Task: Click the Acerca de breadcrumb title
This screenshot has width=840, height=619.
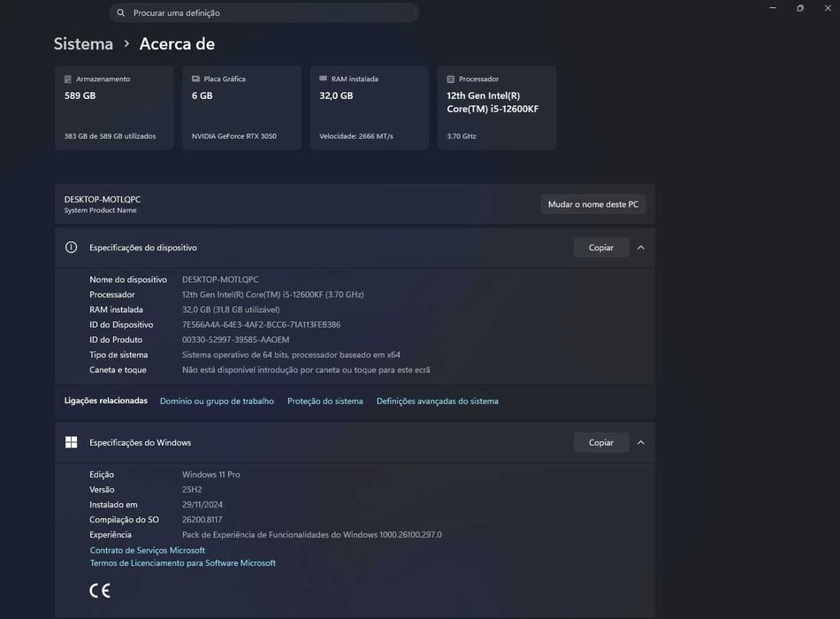Action: pos(178,44)
